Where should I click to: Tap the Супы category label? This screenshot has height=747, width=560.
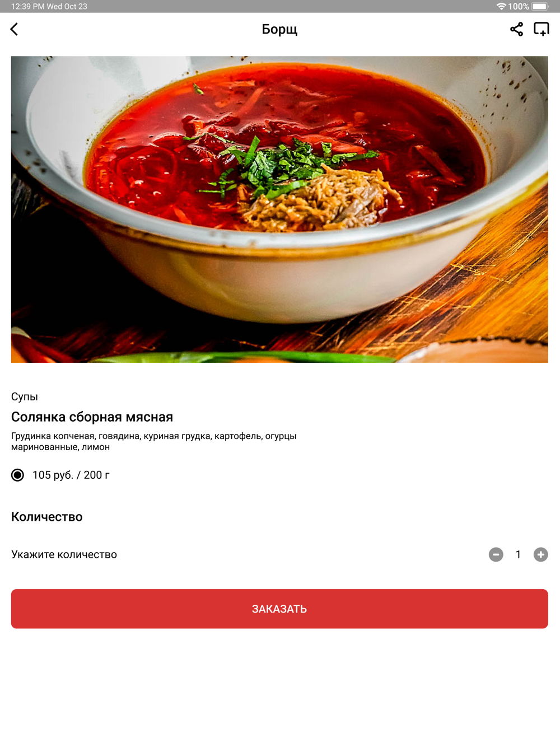(25, 396)
